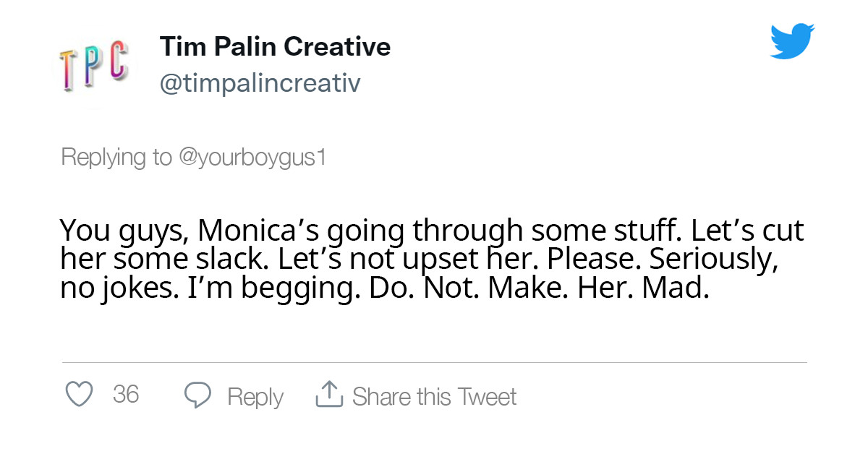Screen dimensions: 868x454
Task: Open the Tim Palin Creative display name
Action: pyautogui.click(x=275, y=47)
